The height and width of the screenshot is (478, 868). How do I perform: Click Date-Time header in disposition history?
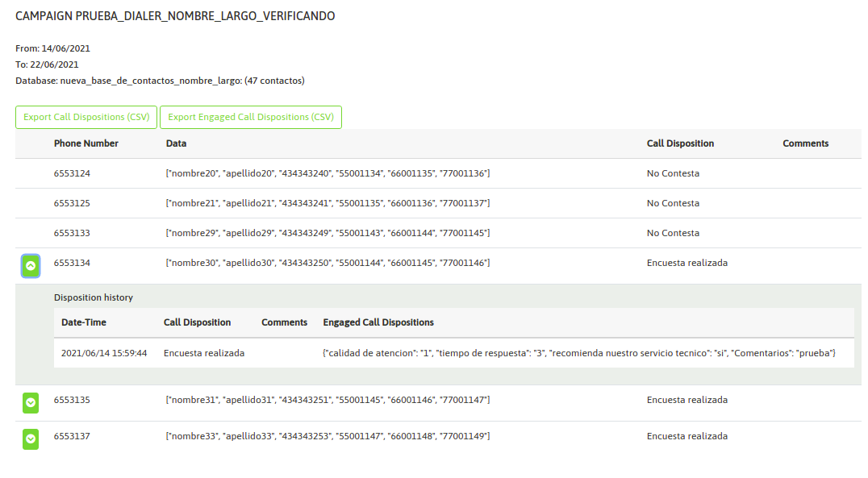pyautogui.click(x=84, y=322)
